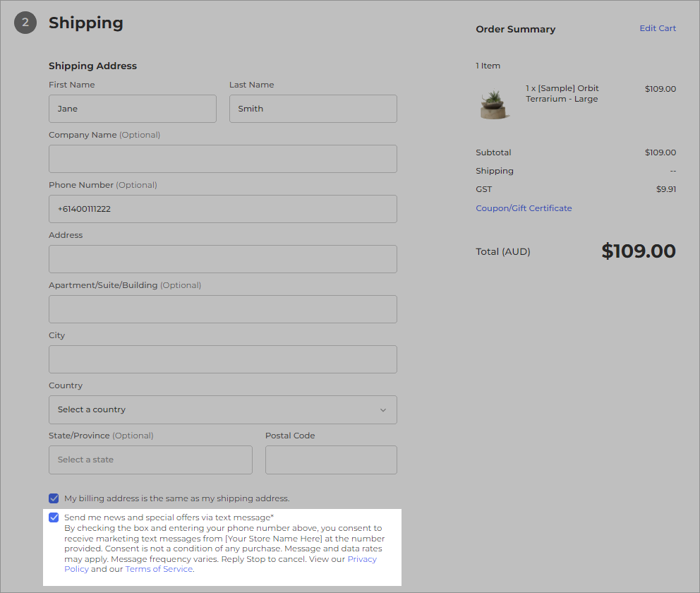Select the Apartment/Suite/Building input field

coord(222,309)
